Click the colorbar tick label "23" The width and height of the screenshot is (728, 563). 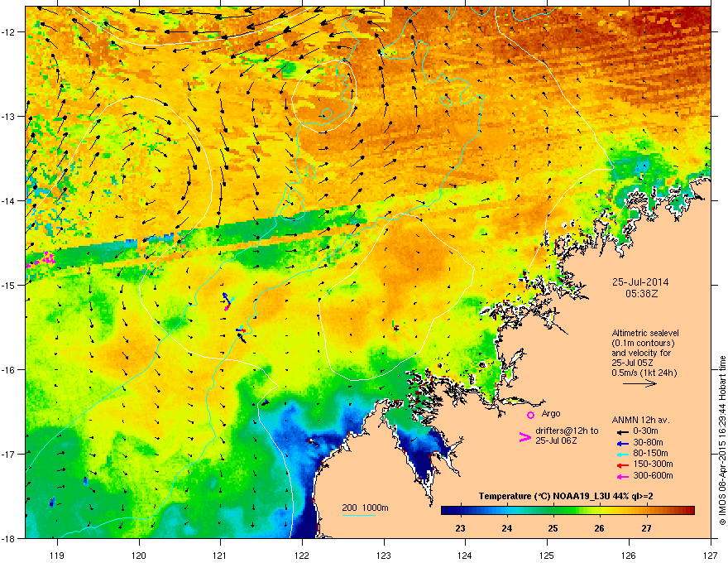460,528
